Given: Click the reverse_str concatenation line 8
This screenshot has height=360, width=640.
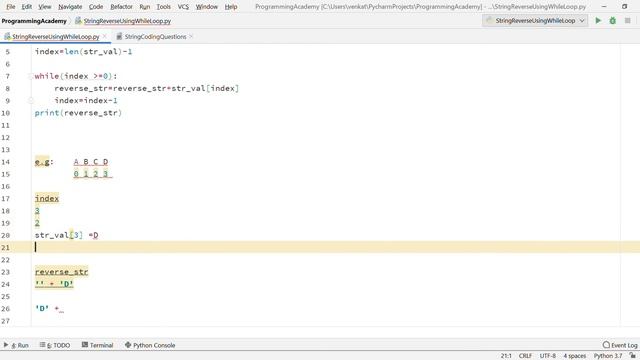Looking at the screenshot, I should [147, 88].
